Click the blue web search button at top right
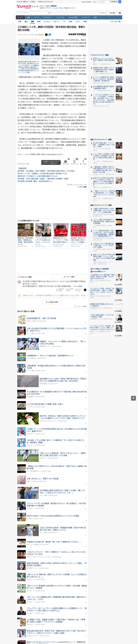Image resolution: width=138 pixels, height=644 pixels. (x=120, y=2)
